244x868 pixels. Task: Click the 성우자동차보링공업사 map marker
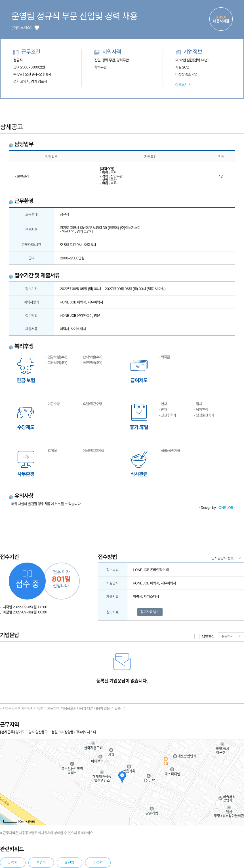72,763
